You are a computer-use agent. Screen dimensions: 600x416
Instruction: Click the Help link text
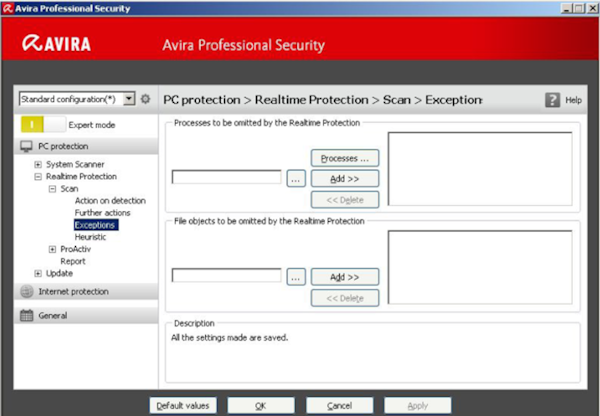[573, 100]
